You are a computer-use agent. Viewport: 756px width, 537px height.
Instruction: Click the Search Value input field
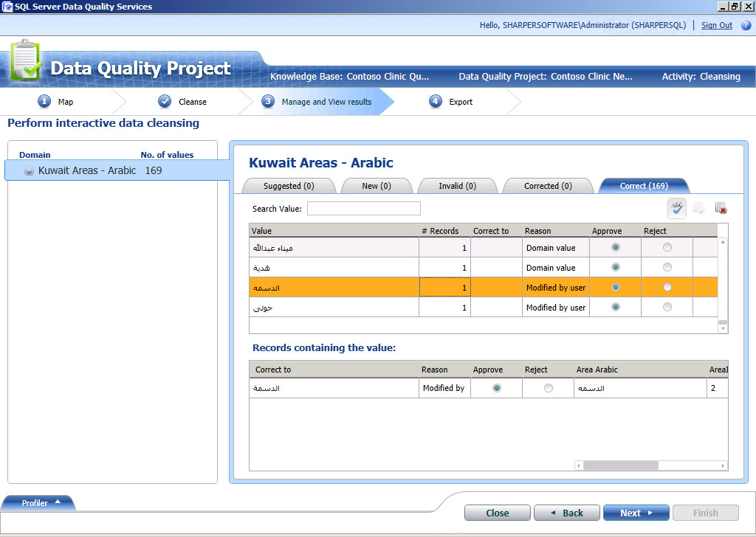pyautogui.click(x=363, y=208)
